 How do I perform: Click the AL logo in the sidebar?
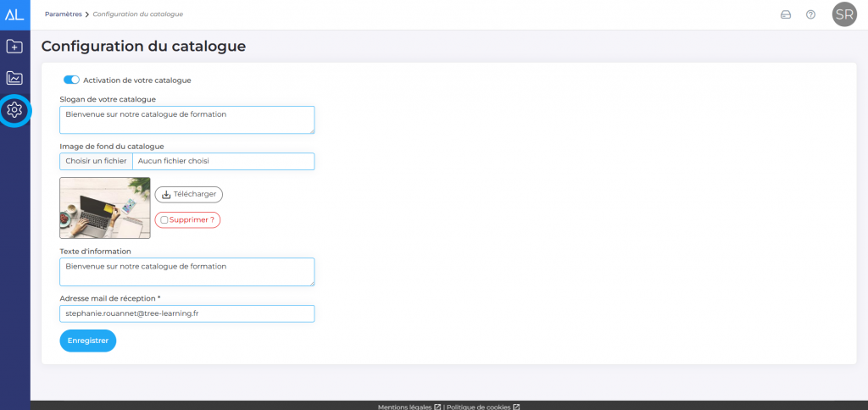click(14, 14)
